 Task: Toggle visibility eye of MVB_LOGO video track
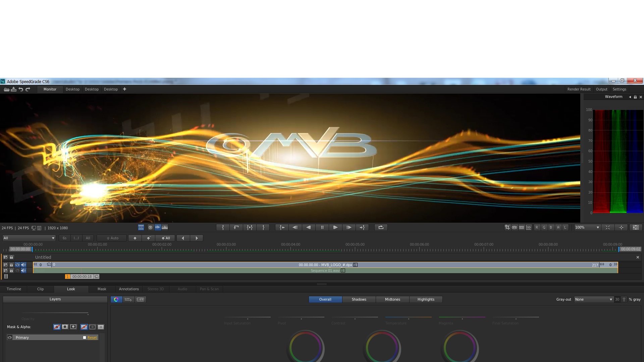17,265
